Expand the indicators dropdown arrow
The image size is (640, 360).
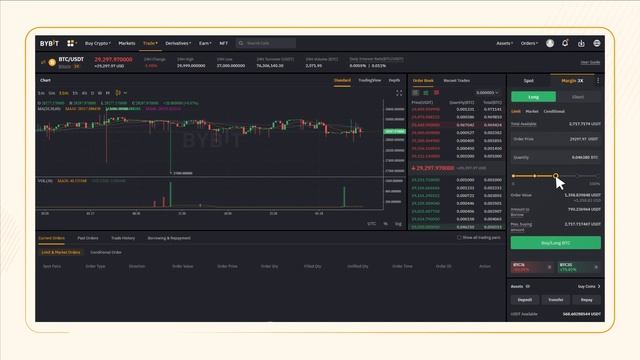[125, 93]
